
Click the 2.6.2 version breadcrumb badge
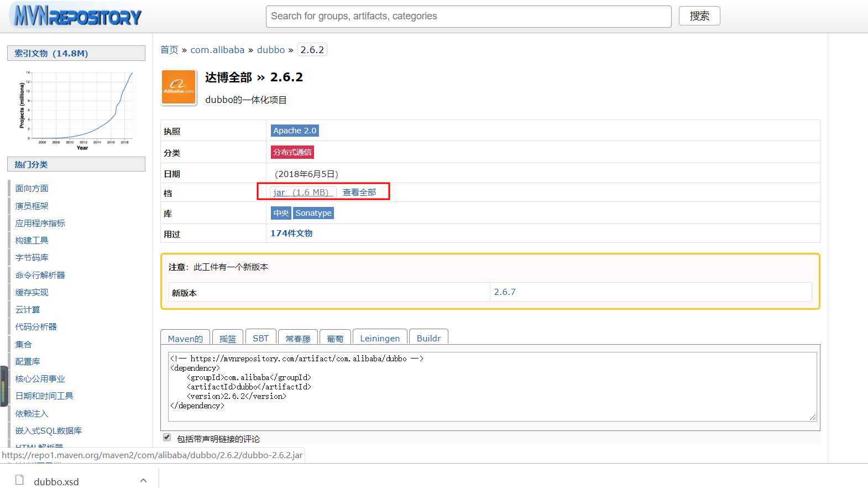tap(312, 50)
